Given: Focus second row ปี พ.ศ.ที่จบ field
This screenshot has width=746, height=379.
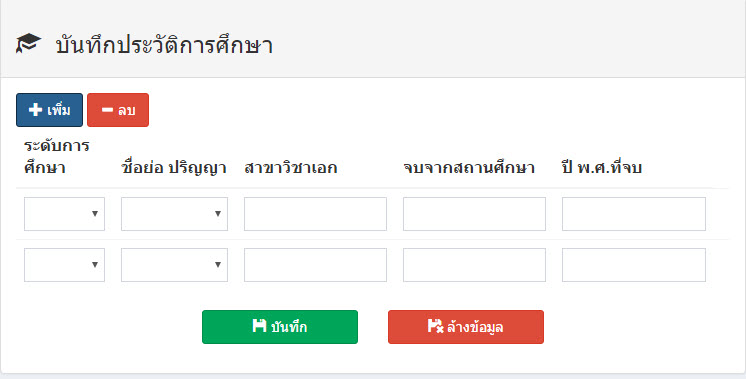Looking at the screenshot, I should tap(634, 265).
